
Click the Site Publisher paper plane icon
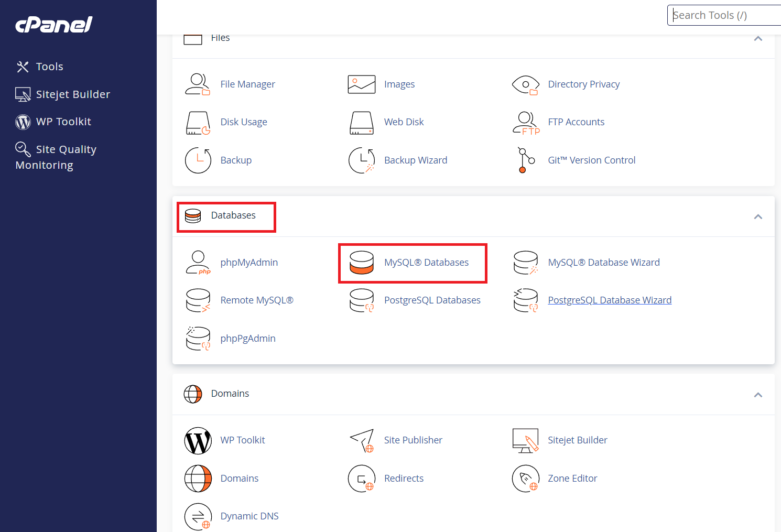point(362,441)
